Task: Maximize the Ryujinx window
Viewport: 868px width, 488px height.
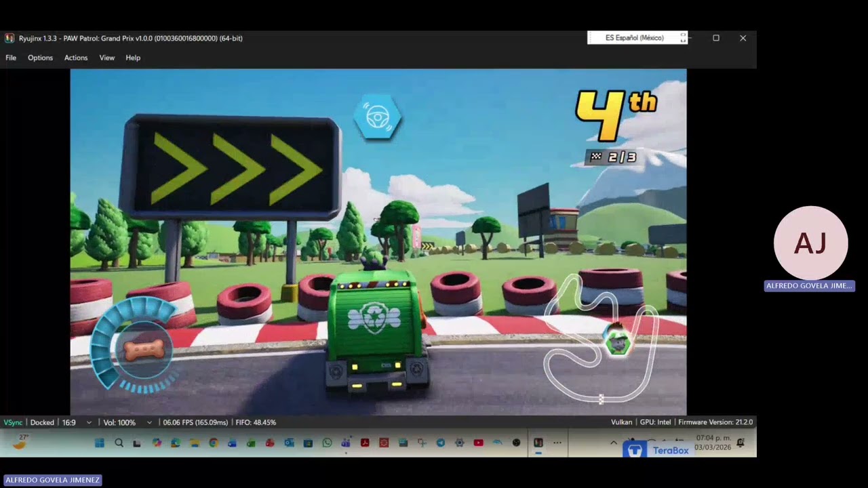Action: tap(716, 38)
